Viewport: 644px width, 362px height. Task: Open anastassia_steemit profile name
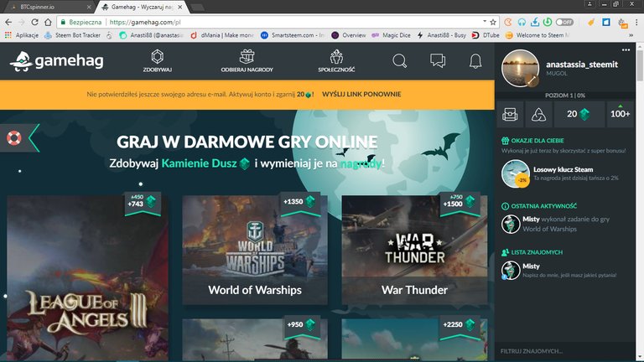[582, 65]
